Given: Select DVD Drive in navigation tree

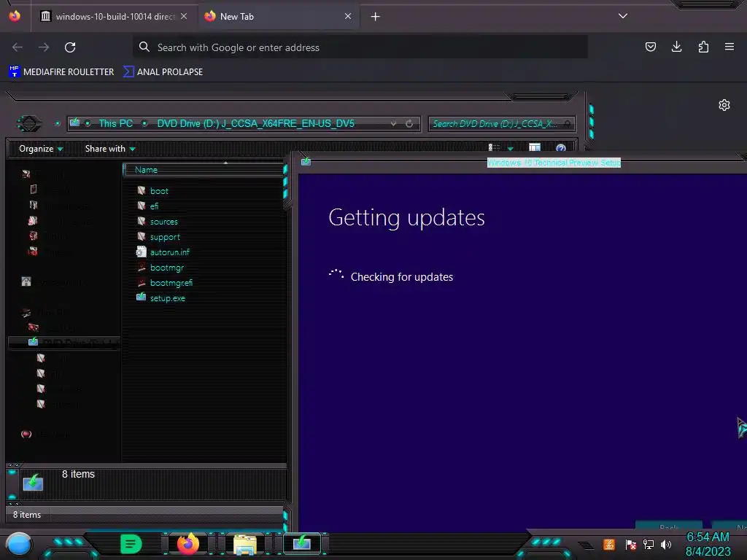Looking at the screenshot, I should pos(64,343).
